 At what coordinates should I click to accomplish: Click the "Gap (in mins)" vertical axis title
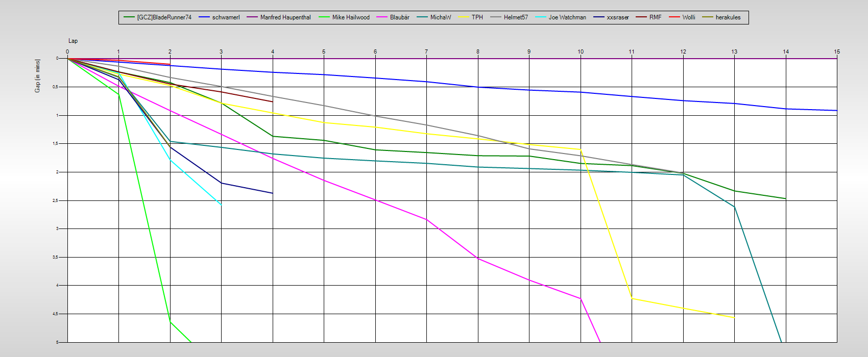point(37,76)
